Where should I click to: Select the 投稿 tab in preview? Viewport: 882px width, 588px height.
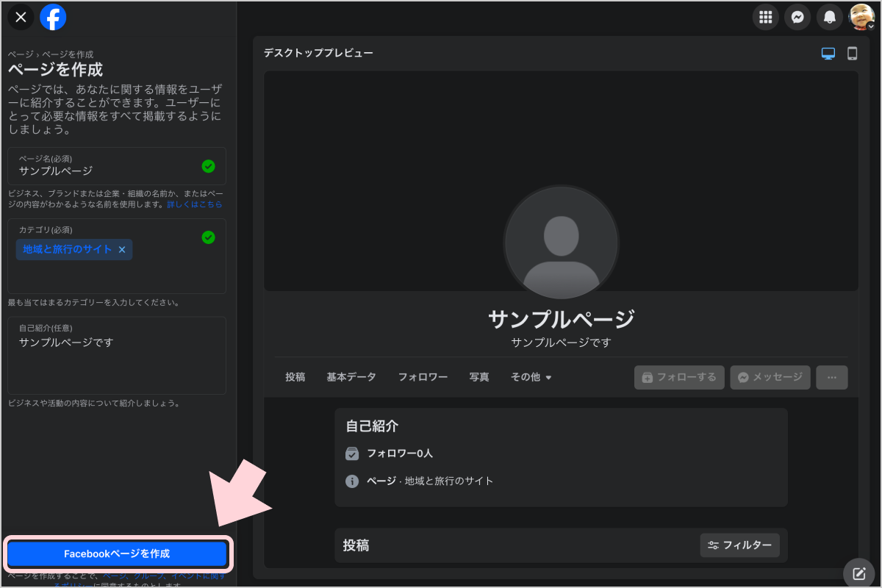[x=295, y=377]
